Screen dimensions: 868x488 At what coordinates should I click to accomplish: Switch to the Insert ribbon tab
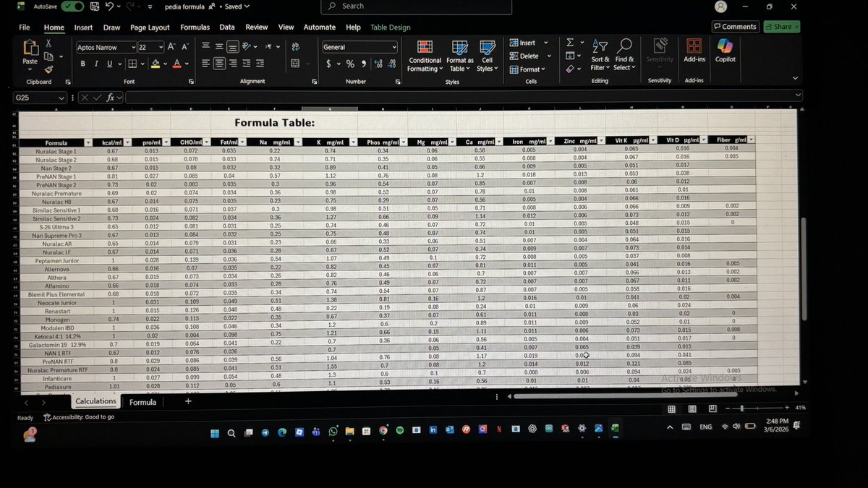pos(83,27)
